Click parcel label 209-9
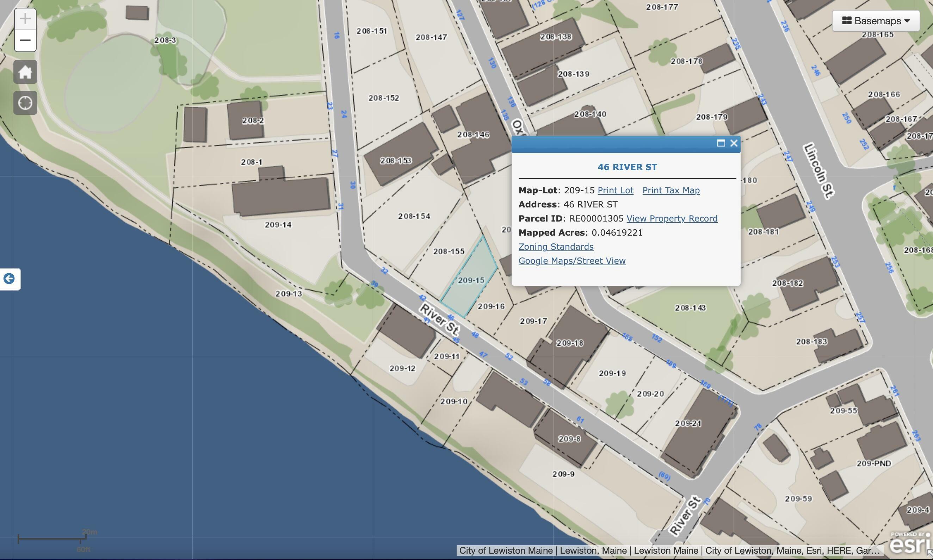The height and width of the screenshot is (560, 933). [563, 474]
